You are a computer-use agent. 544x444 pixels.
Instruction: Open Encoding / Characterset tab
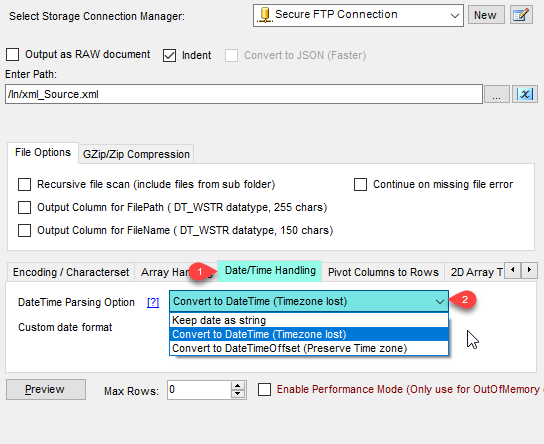(x=71, y=272)
